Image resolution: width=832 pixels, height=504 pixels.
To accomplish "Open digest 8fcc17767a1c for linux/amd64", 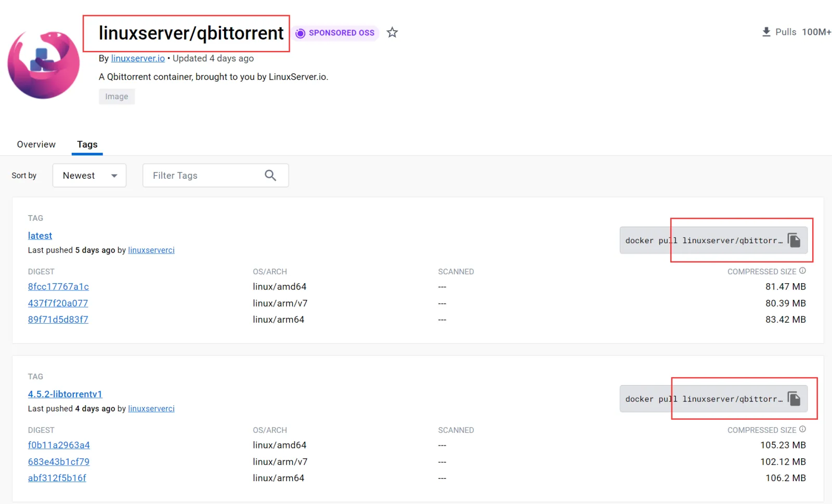I will pyautogui.click(x=58, y=287).
